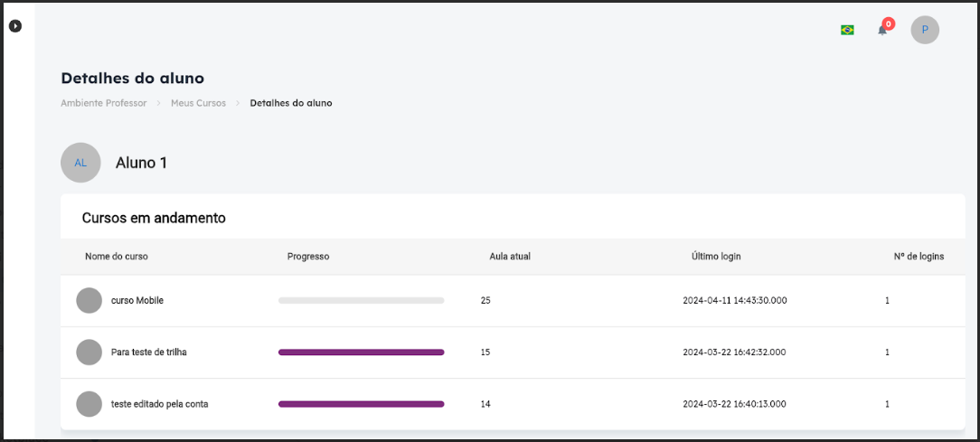
Task: Click the AL student avatar
Action: (x=80, y=163)
